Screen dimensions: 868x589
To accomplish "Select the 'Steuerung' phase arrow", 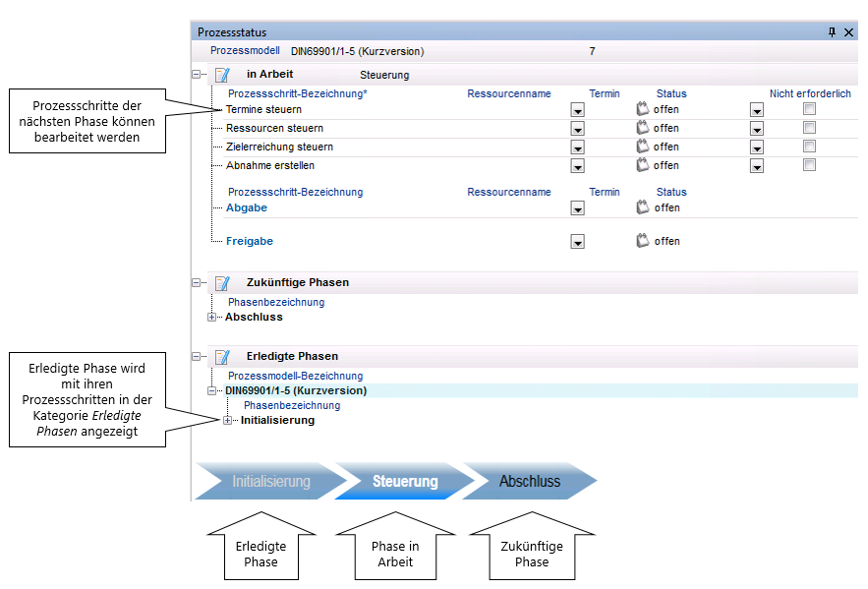I will 404,482.
